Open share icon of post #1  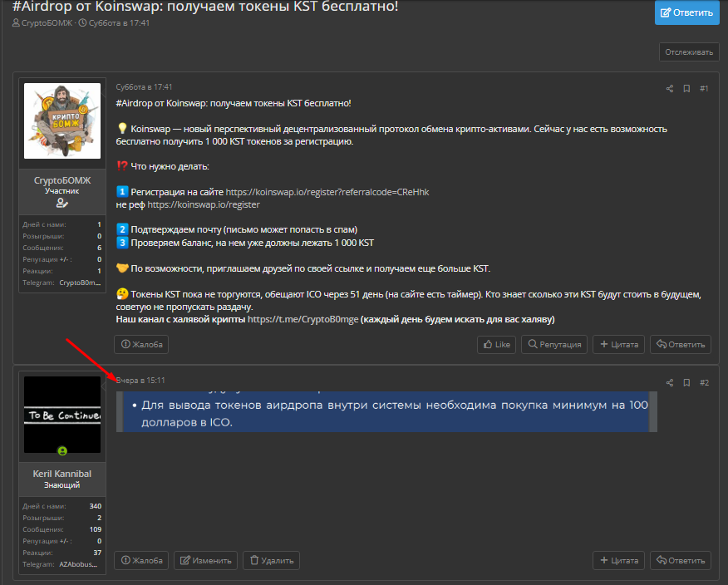coord(670,88)
